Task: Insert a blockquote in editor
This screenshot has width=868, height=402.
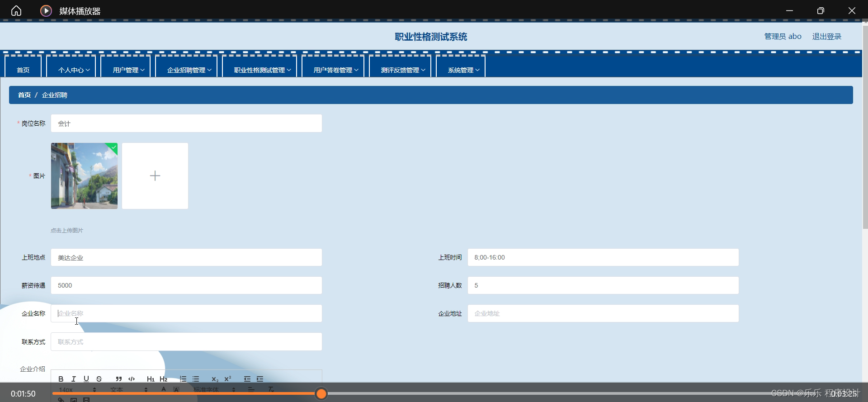Action: pyautogui.click(x=118, y=379)
